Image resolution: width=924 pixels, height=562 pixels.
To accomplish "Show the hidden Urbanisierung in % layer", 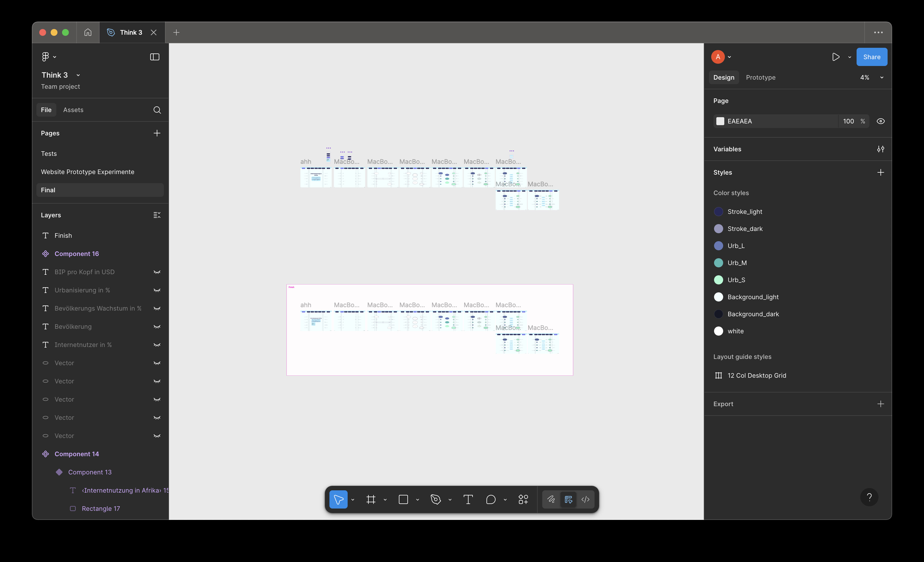I will (x=157, y=290).
